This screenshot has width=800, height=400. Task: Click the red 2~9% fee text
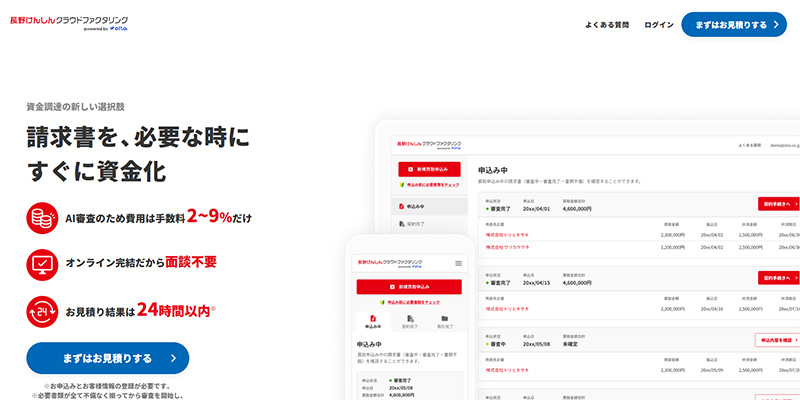(210, 217)
